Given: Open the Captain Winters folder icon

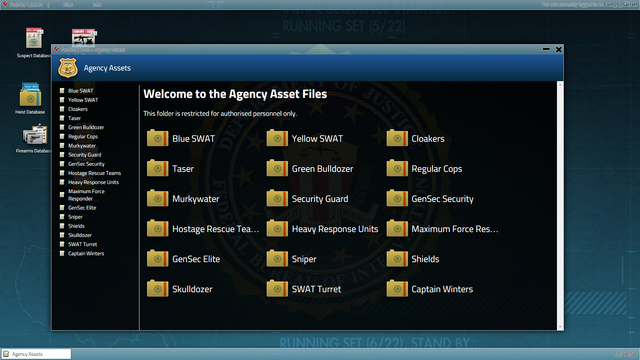Looking at the screenshot, I should (x=397, y=289).
